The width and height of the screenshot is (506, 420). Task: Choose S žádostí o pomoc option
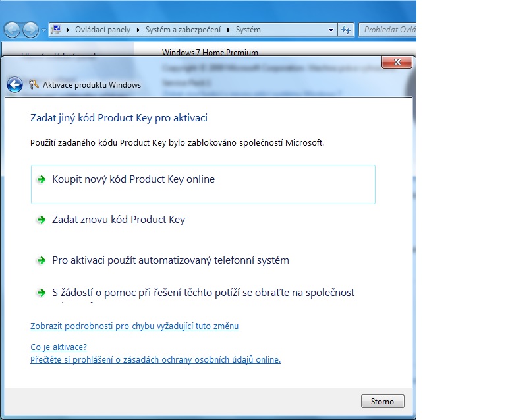(203, 293)
